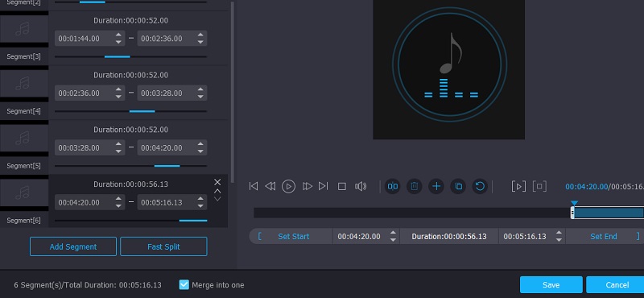Remove Segment[6] with the X icon
Image resolution: width=644 pixels, height=298 pixels.
point(217,182)
